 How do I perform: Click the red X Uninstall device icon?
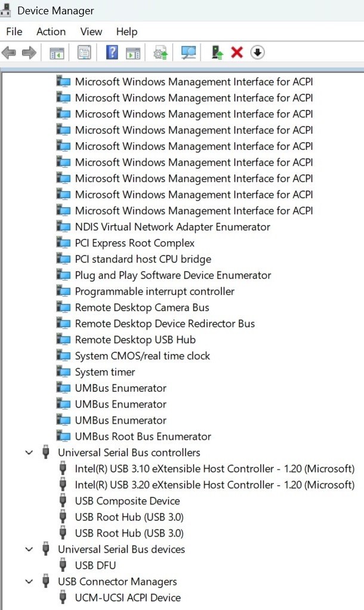pos(237,52)
